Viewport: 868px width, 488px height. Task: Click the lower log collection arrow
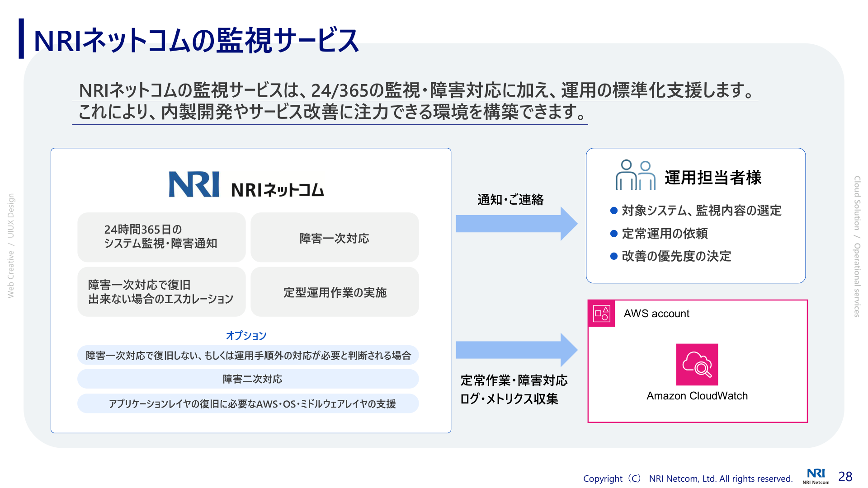click(x=516, y=350)
